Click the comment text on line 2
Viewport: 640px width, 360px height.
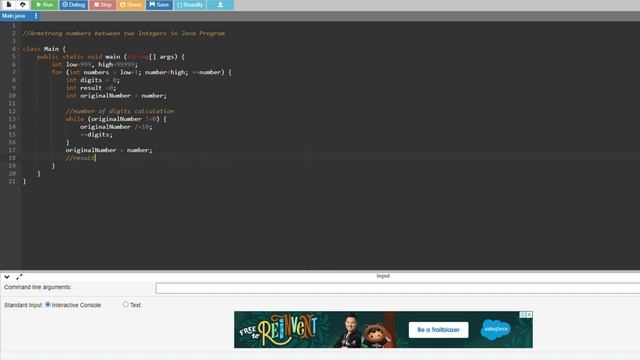(x=124, y=33)
